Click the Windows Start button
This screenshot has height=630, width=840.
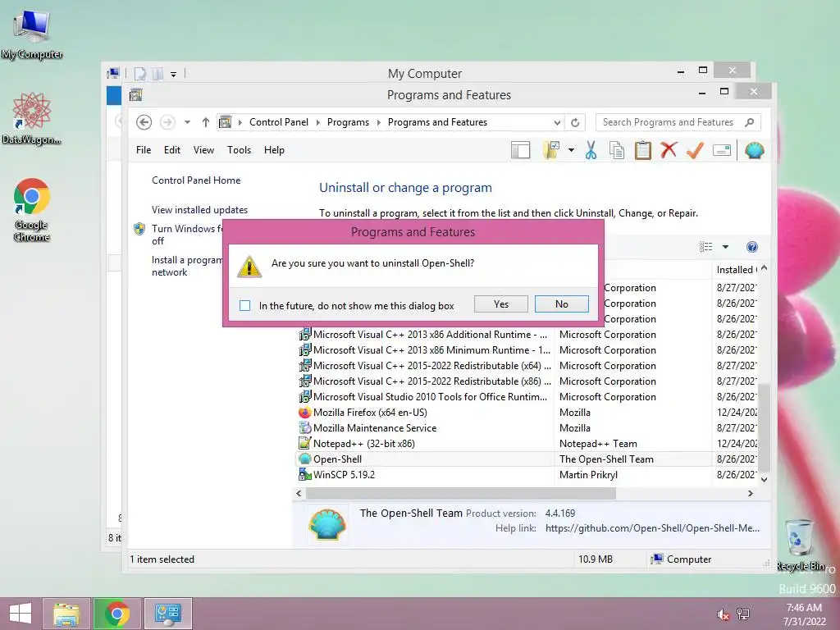click(20, 614)
